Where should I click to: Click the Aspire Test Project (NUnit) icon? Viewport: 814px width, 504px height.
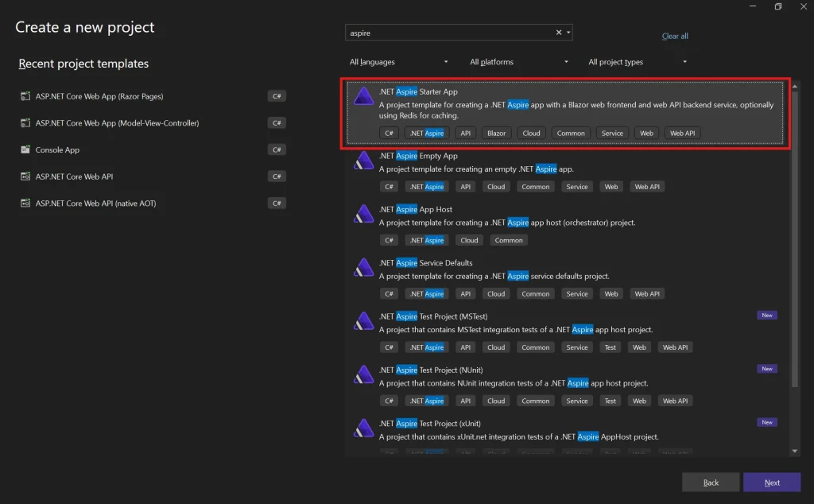(363, 374)
